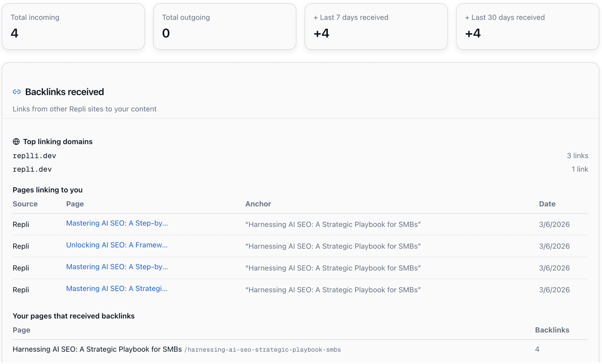Sort backlinks by the Date column

coord(547,204)
